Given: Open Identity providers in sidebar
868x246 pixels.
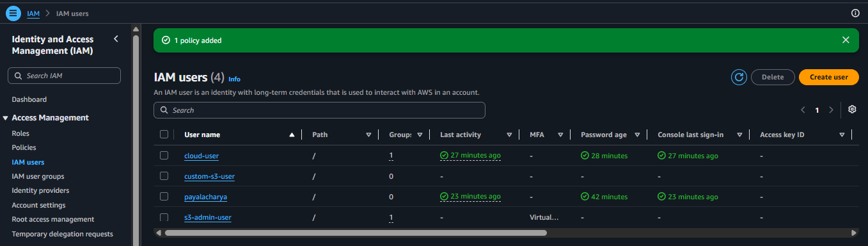Looking at the screenshot, I should point(40,190).
